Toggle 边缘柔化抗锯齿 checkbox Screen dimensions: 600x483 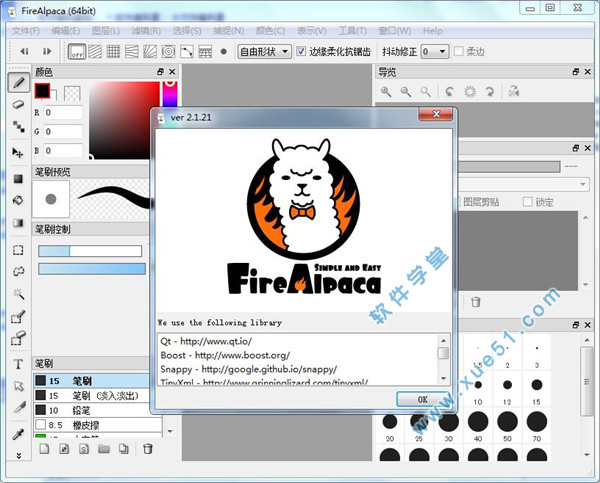tap(301, 51)
